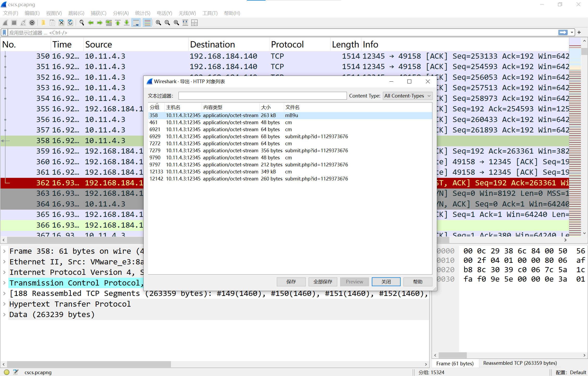Open the 文件(F) menu
Screen dimensions: 588x376
11,13
